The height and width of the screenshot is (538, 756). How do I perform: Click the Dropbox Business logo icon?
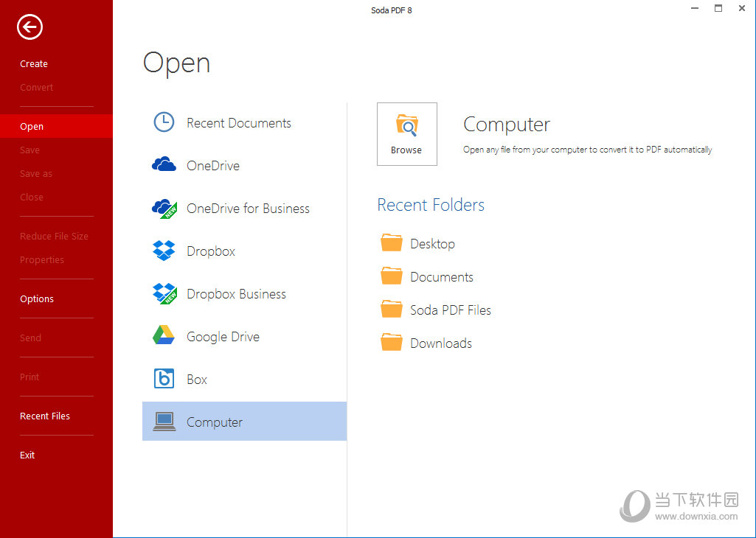164,294
